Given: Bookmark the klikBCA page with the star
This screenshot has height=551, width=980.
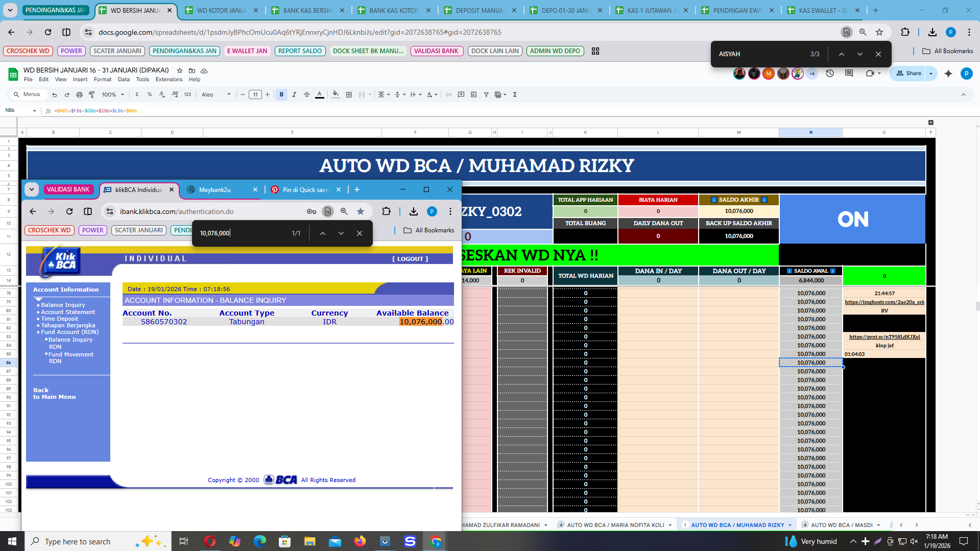Looking at the screenshot, I should click(x=361, y=211).
